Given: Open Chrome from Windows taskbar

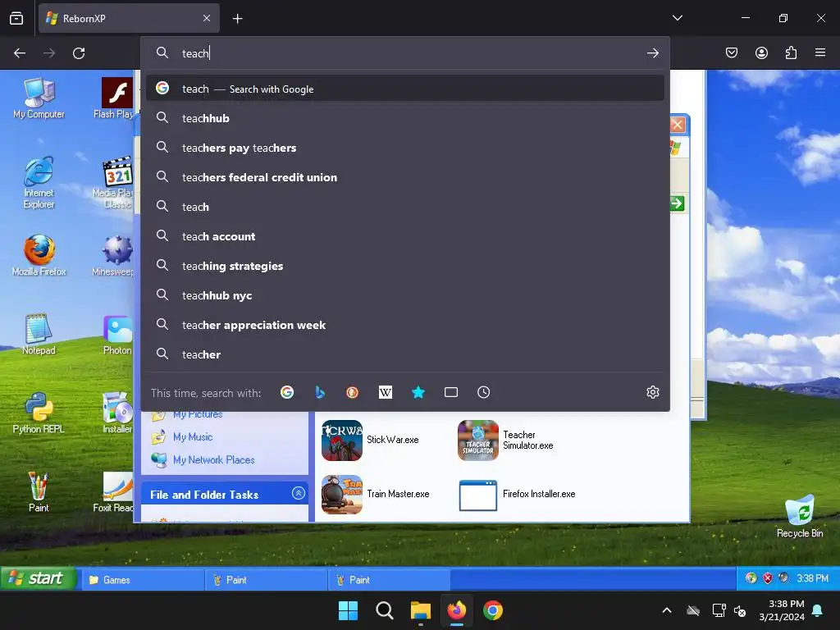Looking at the screenshot, I should pyautogui.click(x=493, y=610).
